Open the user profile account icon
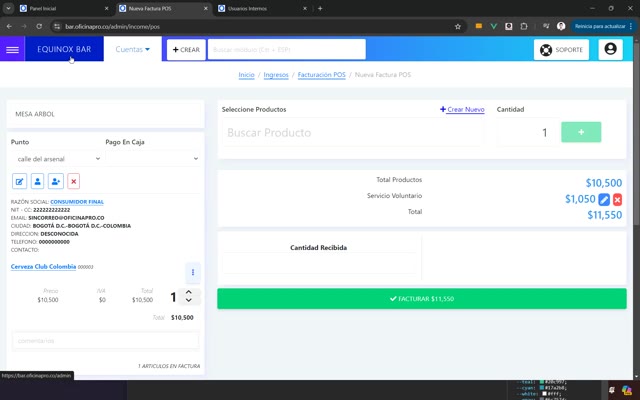This screenshot has width=640, height=400. click(610, 49)
